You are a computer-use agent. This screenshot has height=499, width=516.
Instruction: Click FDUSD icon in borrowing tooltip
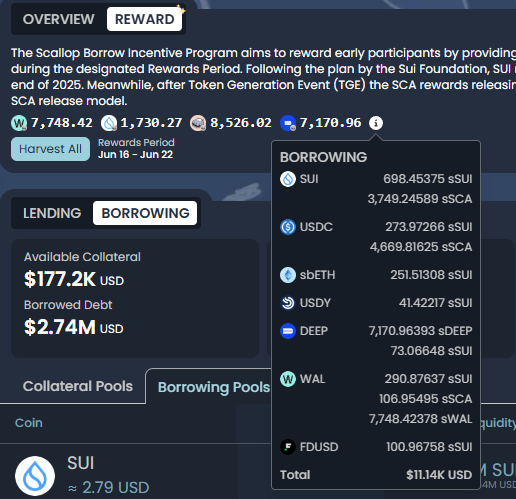(288, 447)
